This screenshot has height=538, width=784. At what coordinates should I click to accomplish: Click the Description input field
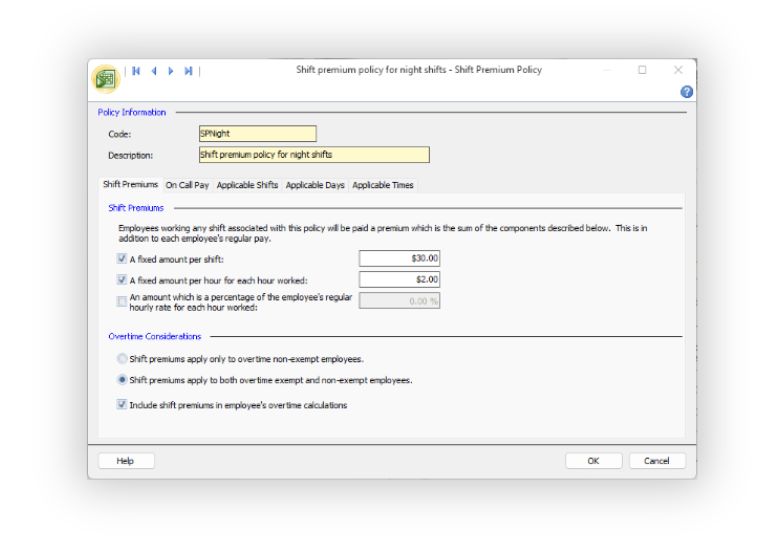click(x=314, y=154)
